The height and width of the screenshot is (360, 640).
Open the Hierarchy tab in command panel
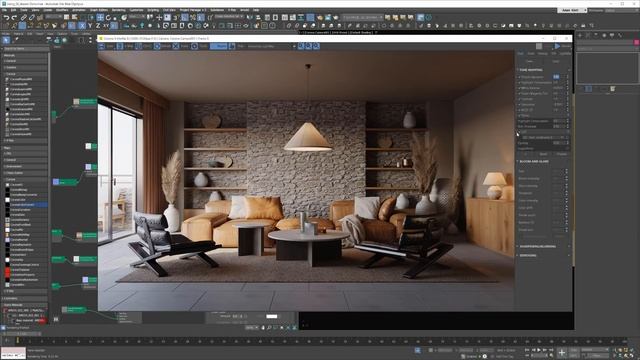coord(596,36)
